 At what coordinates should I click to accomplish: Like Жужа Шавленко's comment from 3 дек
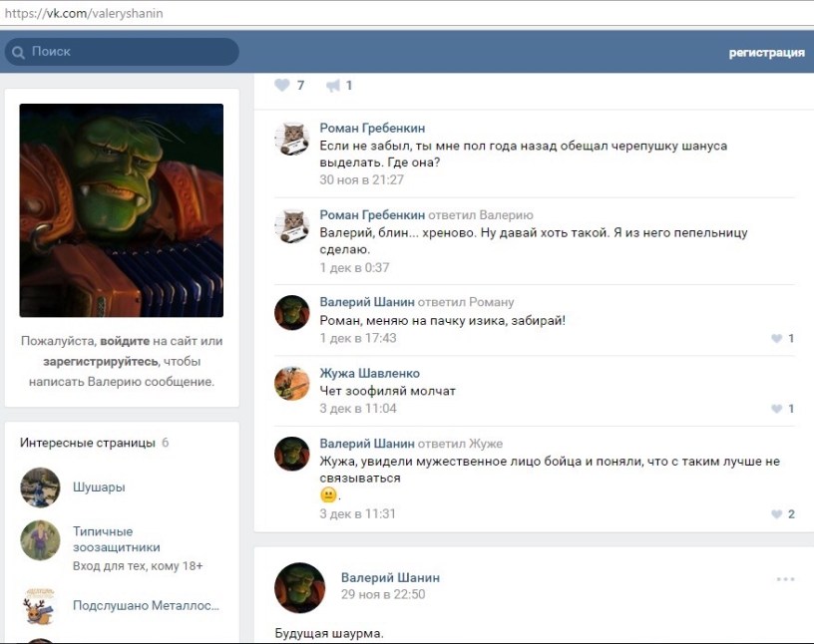click(777, 410)
